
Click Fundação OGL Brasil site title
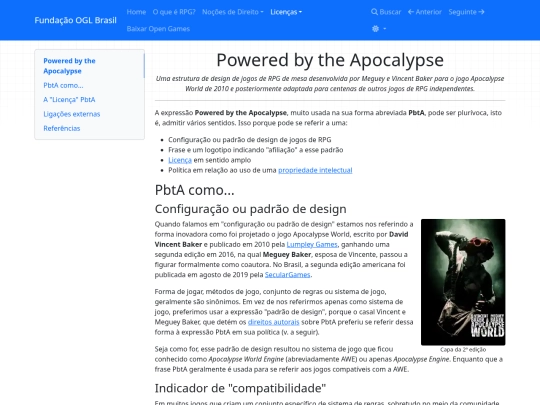click(x=75, y=20)
